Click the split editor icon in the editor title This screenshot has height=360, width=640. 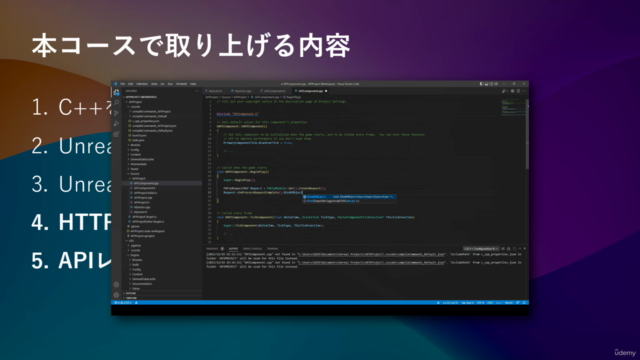coord(518,91)
